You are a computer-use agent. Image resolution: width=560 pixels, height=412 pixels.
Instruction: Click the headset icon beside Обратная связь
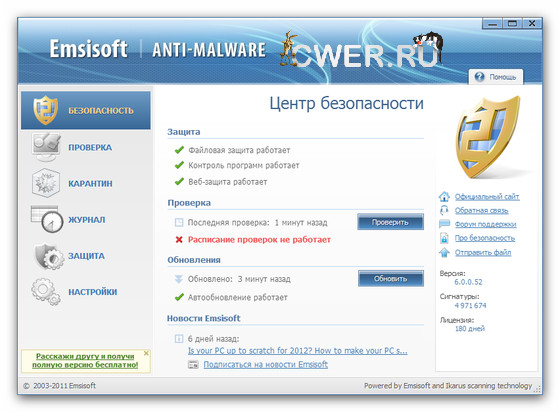(444, 210)
